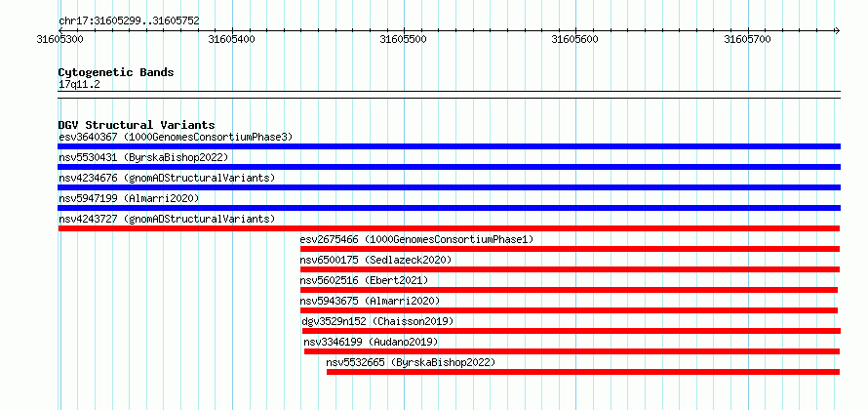The height and width of the screenshot is (410, 868).
Task: Select the esv3640367 (1000GenomesConsortiumPhase3) label
Action: tap(176, 137)
